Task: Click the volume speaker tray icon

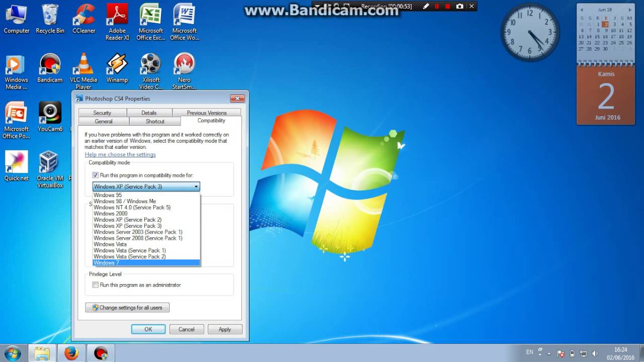Action: coord(595,353)
